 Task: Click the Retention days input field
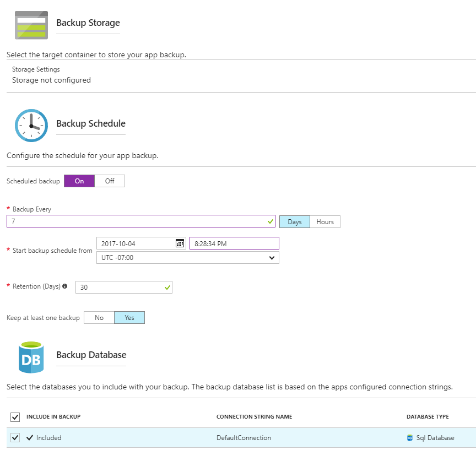click(x=118, y=288)
